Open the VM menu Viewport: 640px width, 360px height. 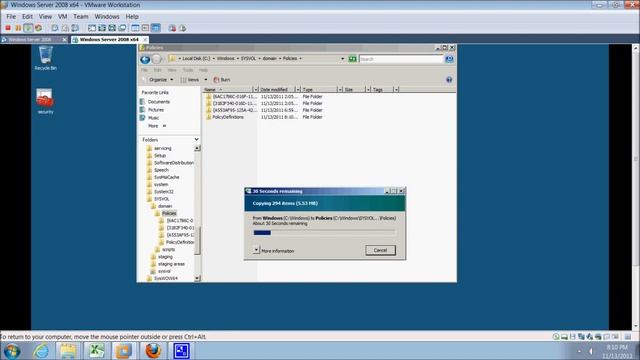tap(62, 16)
